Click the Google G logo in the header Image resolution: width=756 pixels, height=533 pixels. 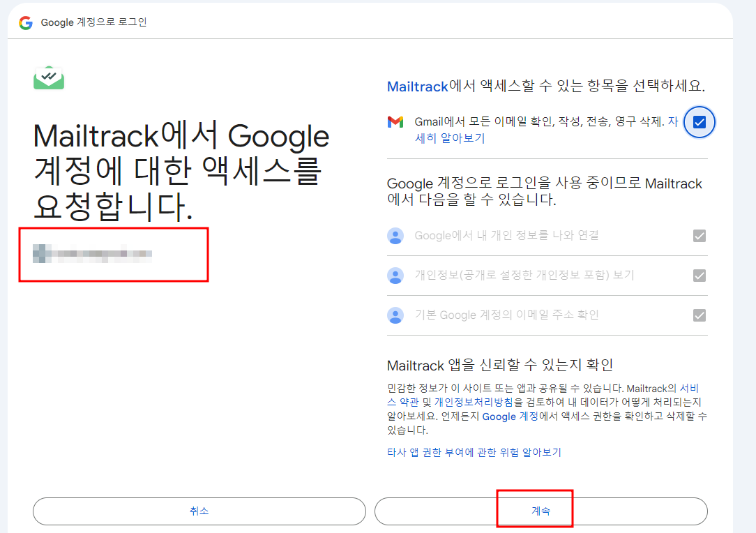coord(25,22)
